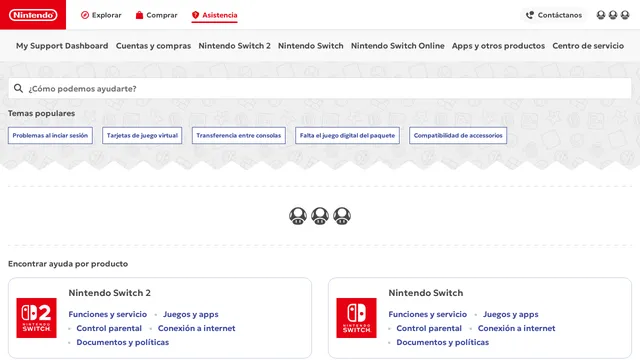Open Centro de servicio tab
Image resolution: width=640 pixels, height=360 pixels.
point(588,46)
